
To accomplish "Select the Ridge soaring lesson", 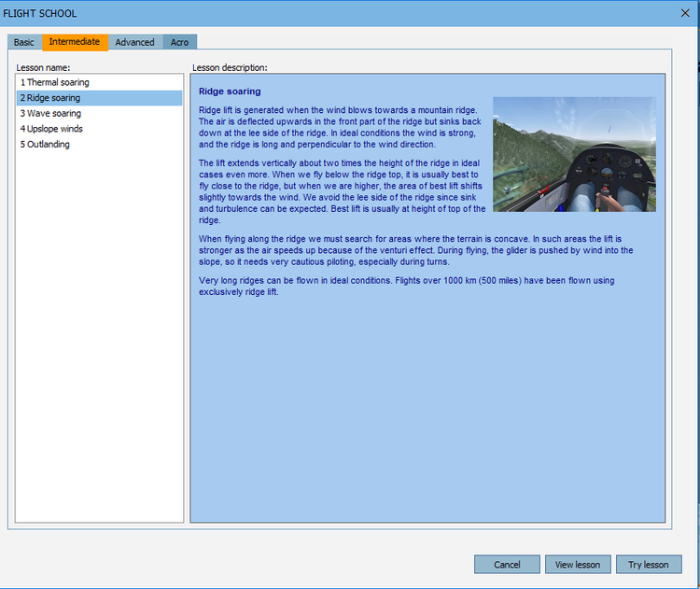I will pyautogui.click(x=99, y=98).
